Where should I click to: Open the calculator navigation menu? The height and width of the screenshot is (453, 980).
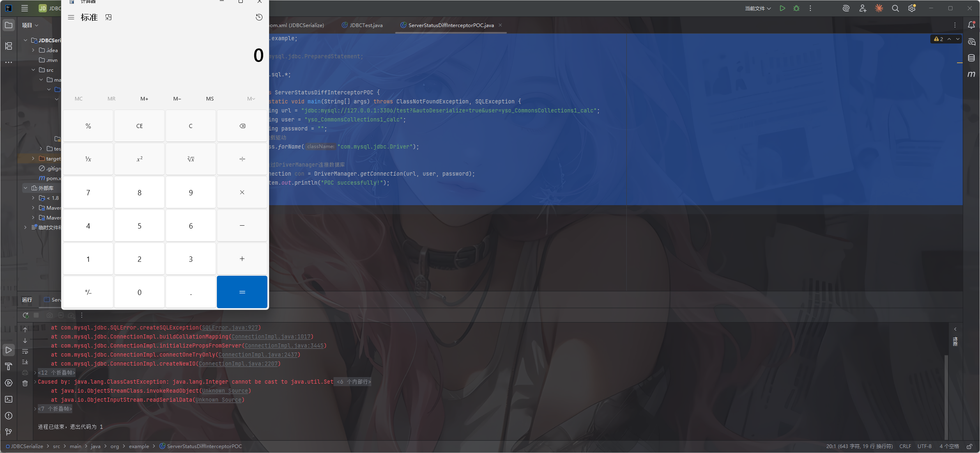(71, 17)
